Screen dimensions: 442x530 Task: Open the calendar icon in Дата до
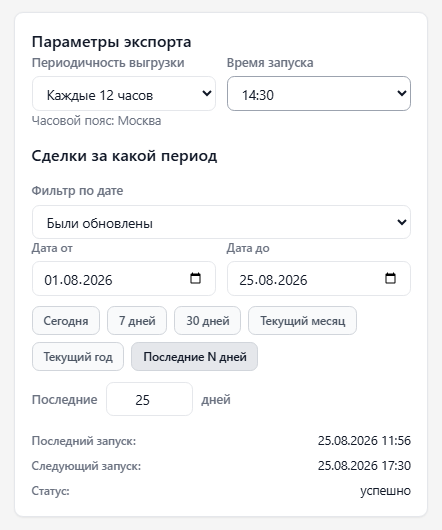click(390, 278)
